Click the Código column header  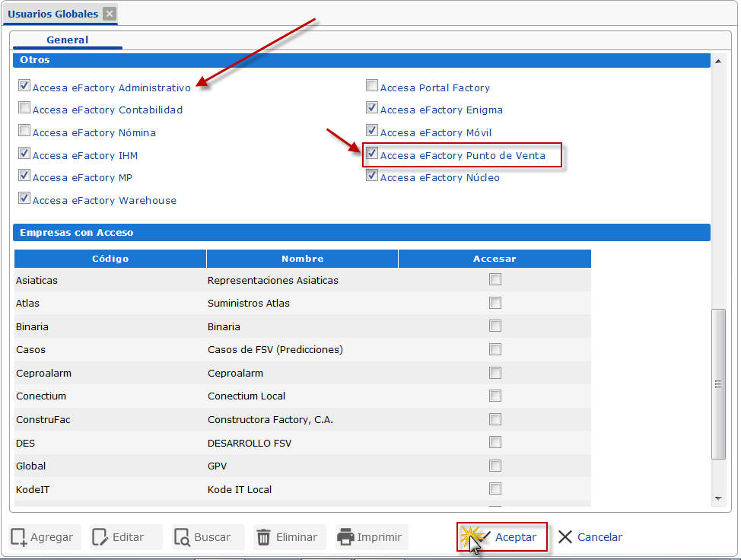click(110, 259)
